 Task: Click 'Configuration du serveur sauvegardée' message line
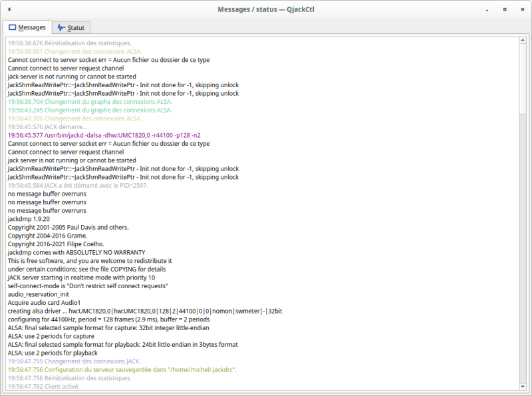(x=122, y=370)
